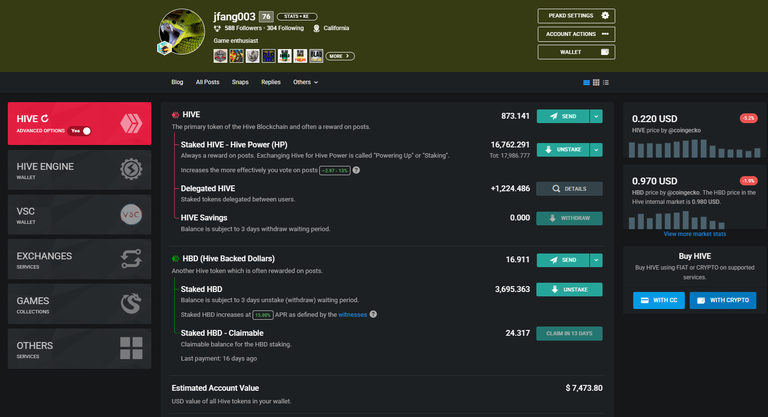Toggle Advanced Options switch off
The image size is (768, 417).
coord(80,131)
